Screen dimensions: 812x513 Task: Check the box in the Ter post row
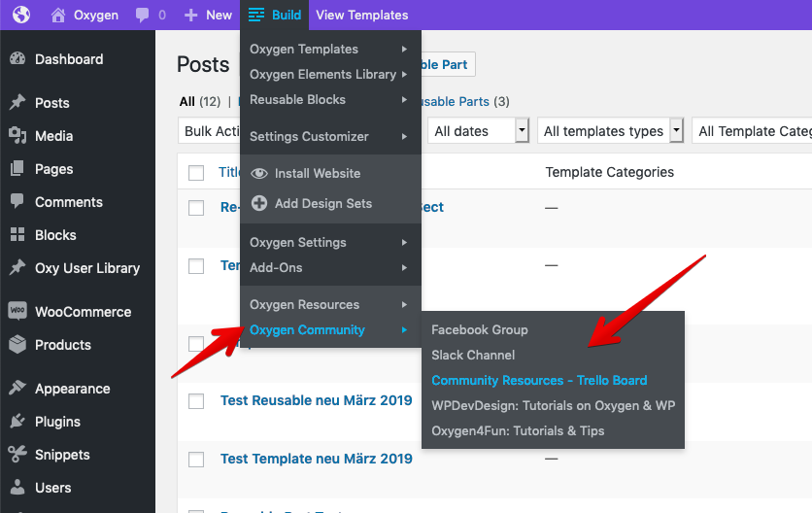coord(196,266)
